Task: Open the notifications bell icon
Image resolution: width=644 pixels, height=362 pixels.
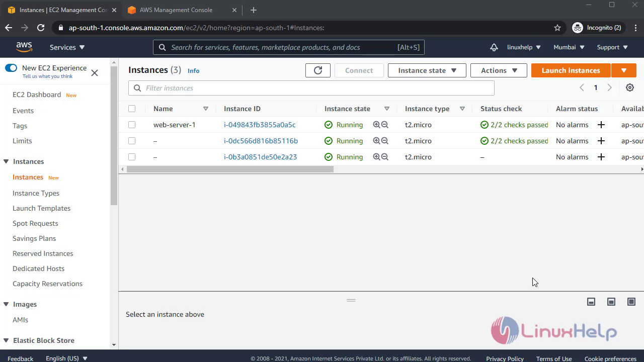Action: coord(494,47)
